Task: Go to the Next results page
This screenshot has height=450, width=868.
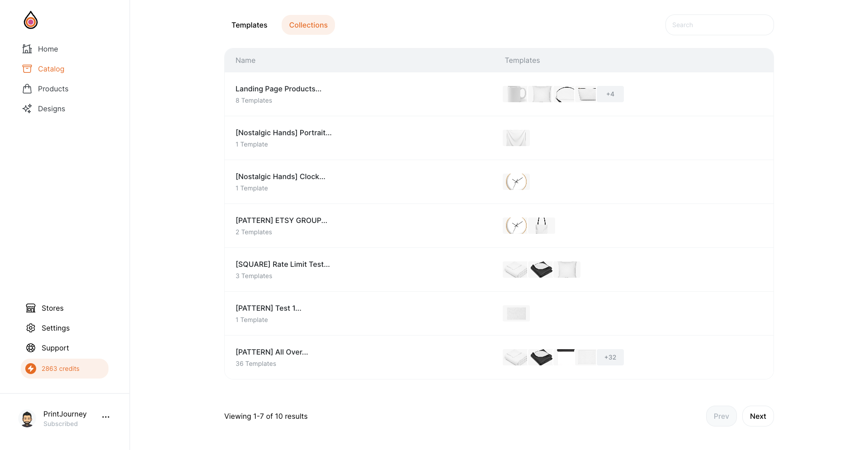Action: 758,416
